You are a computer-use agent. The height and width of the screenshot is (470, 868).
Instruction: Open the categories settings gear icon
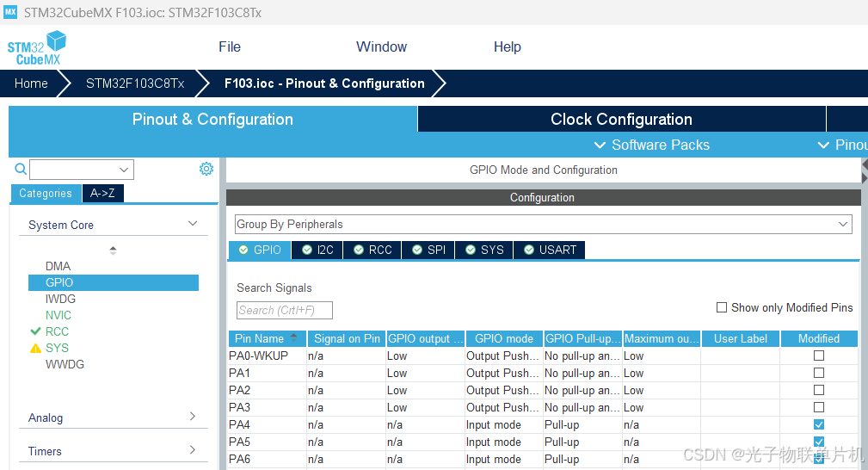click(x=206, y=169)
